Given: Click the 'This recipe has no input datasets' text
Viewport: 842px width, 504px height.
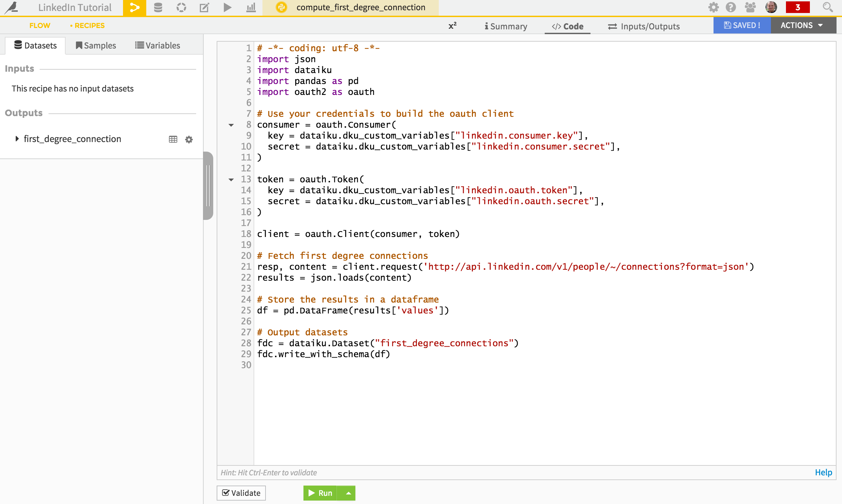Looking at the screenshot, I should click(x=72, y=88).
